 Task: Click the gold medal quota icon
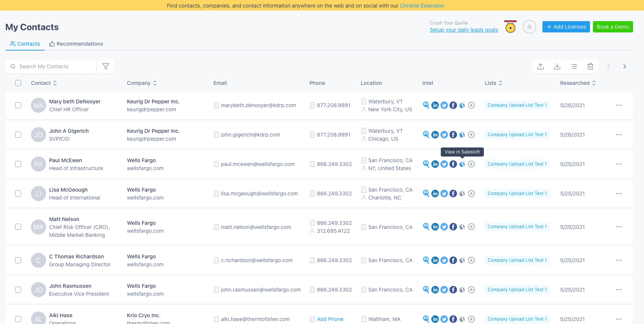pos(511,27)
